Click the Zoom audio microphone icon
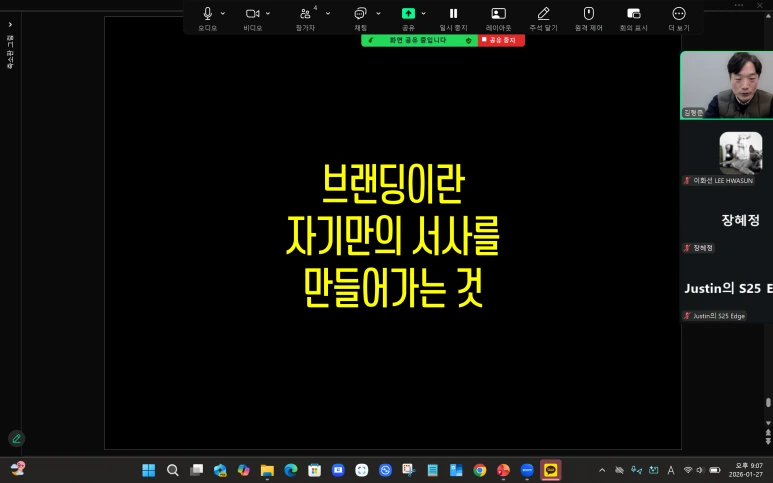Viewport: 773px width, 483px height. (208, 13)
